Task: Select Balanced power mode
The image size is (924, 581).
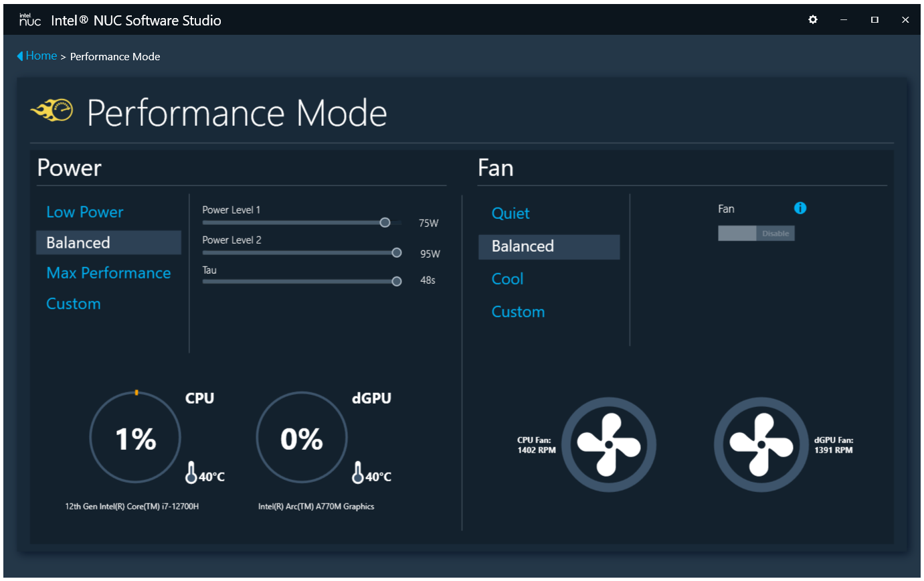Action: [x=108, y=242]
